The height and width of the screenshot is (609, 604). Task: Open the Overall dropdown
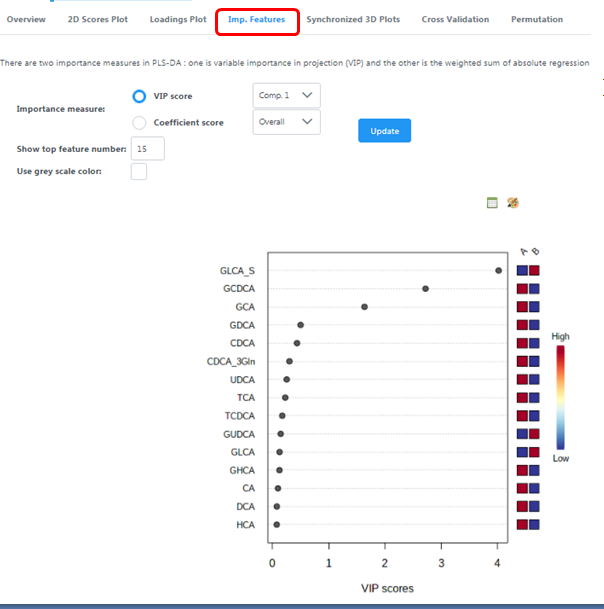click(286, 122)
